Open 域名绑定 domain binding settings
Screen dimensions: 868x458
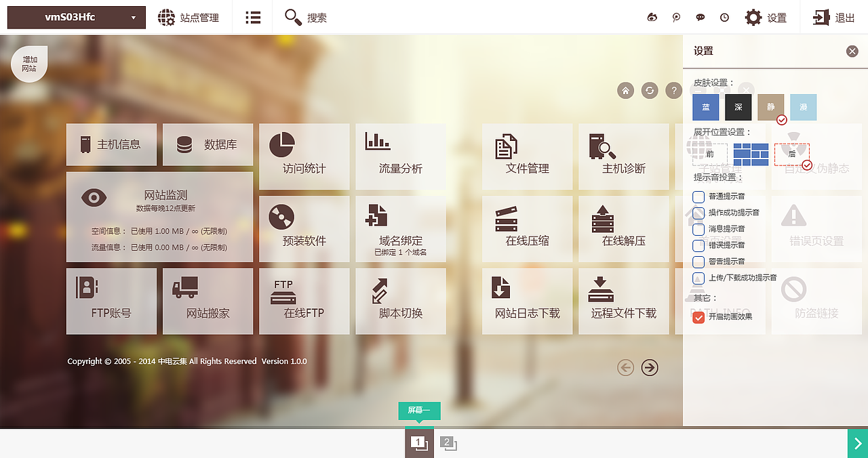tap(400, 229)
